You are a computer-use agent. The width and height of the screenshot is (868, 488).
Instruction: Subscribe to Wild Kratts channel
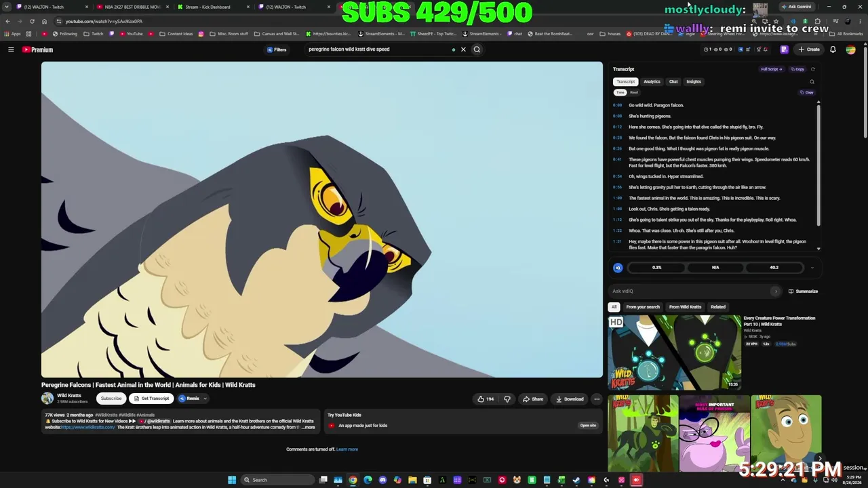(111, 399)
